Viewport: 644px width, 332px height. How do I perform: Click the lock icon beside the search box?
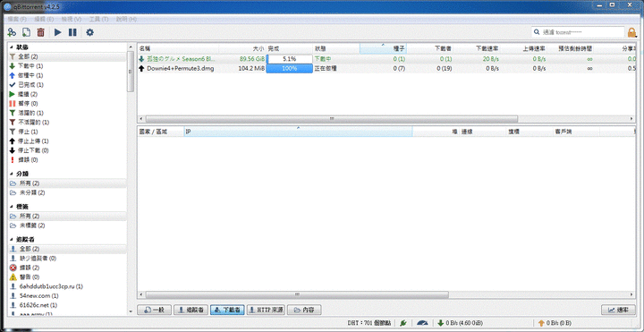pyautogui.click(x=631, y=32)
